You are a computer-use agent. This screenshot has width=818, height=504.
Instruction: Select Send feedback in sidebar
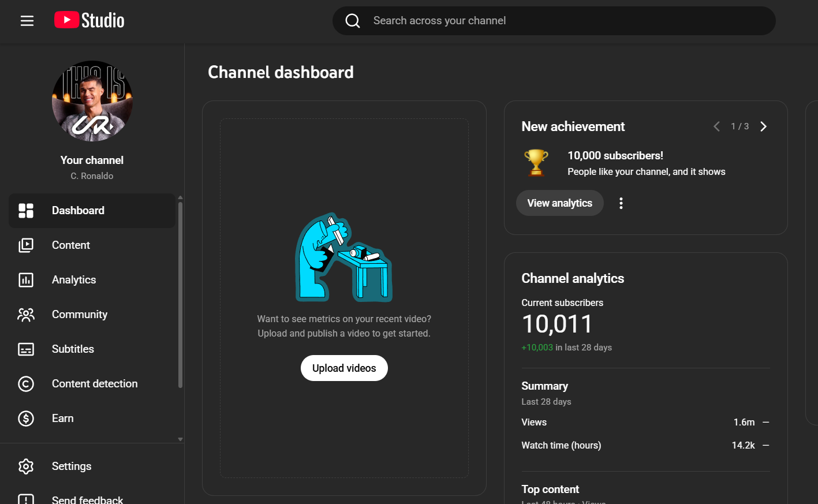(x=87, y=499)
